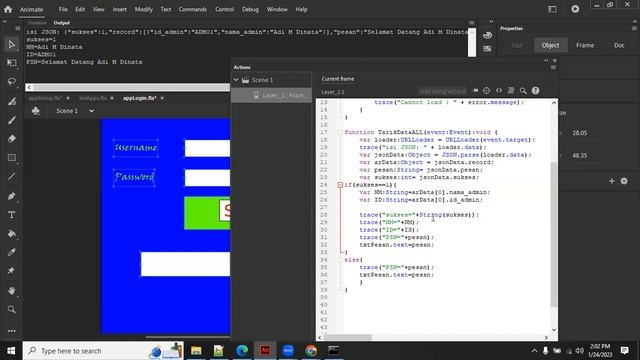Toggle the code fold at line 17

tap(340, 132)
